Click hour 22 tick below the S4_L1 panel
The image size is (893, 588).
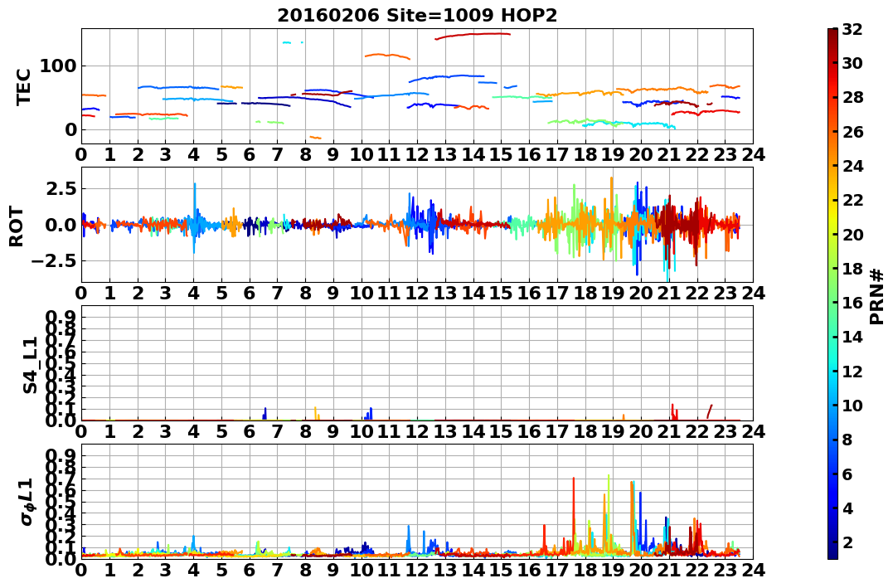pyautogui.click(x=696, y=431)
